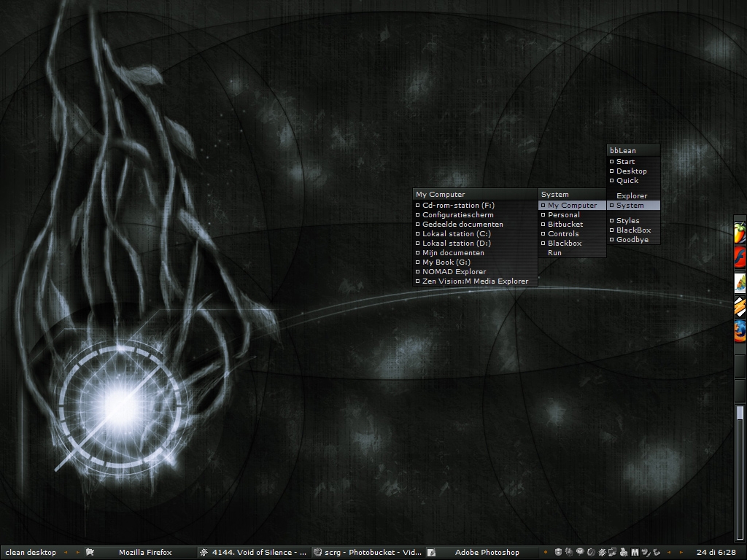Select the highlighted System entry in bbLean

tap(634, 205)
